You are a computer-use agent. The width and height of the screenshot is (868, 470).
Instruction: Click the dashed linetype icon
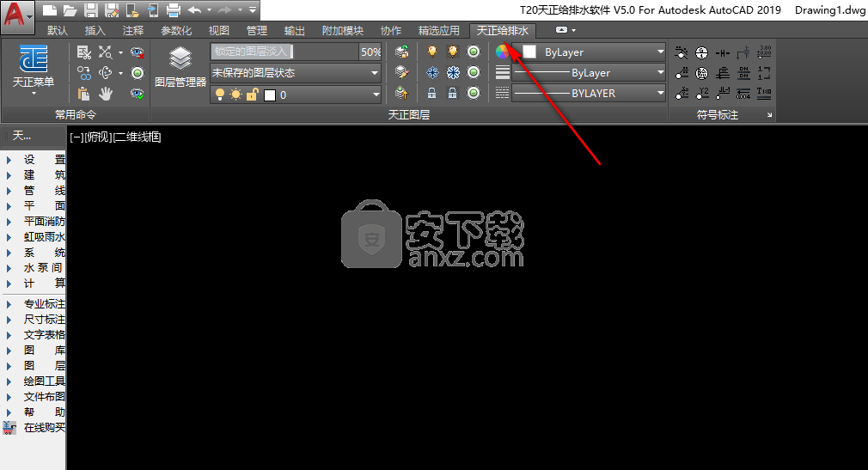[502, 93]
